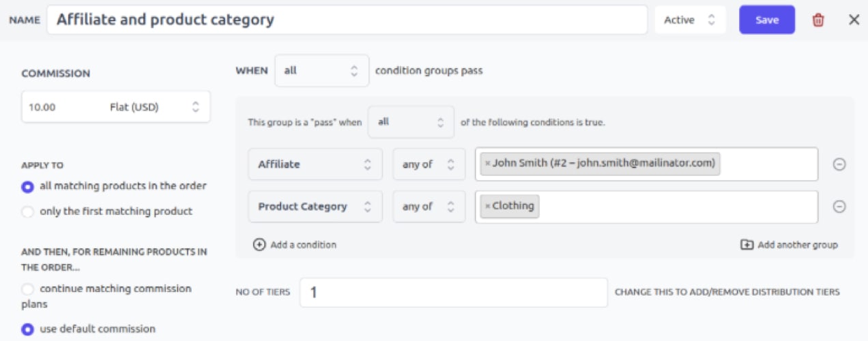
Task: Open the 'any of' dropdown in Affiliate row
Action: [429, 164]
